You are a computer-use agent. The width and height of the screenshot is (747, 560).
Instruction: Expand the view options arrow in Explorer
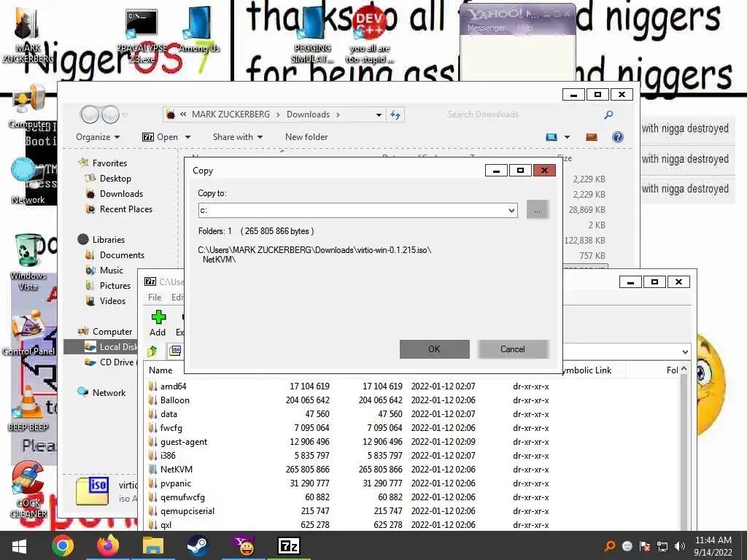(567, 137)
